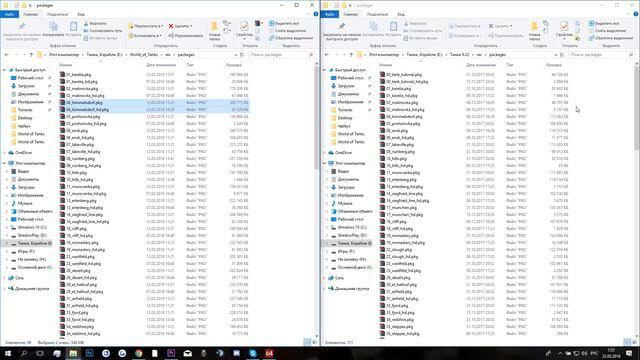Refresh the left window's folder view
This screenshot has width=640, height=360.
pyautogui.click(x=242, y=54)
